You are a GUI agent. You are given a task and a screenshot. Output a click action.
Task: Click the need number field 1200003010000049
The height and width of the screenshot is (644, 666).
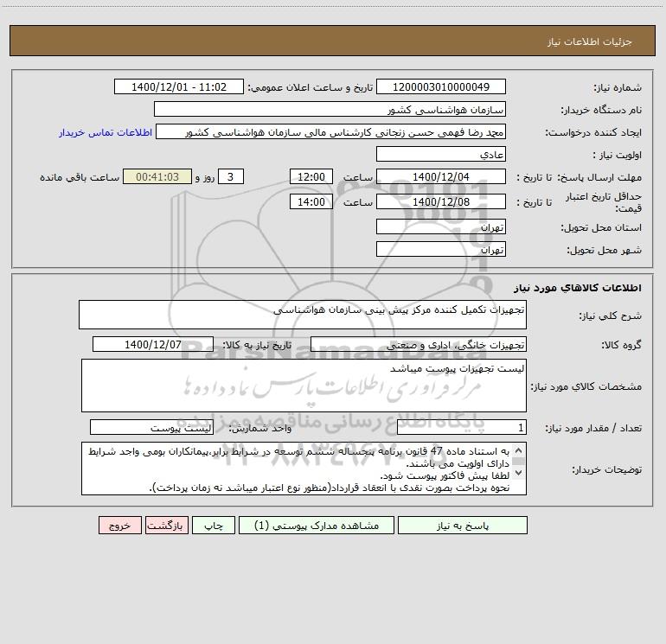pos(441,86)
